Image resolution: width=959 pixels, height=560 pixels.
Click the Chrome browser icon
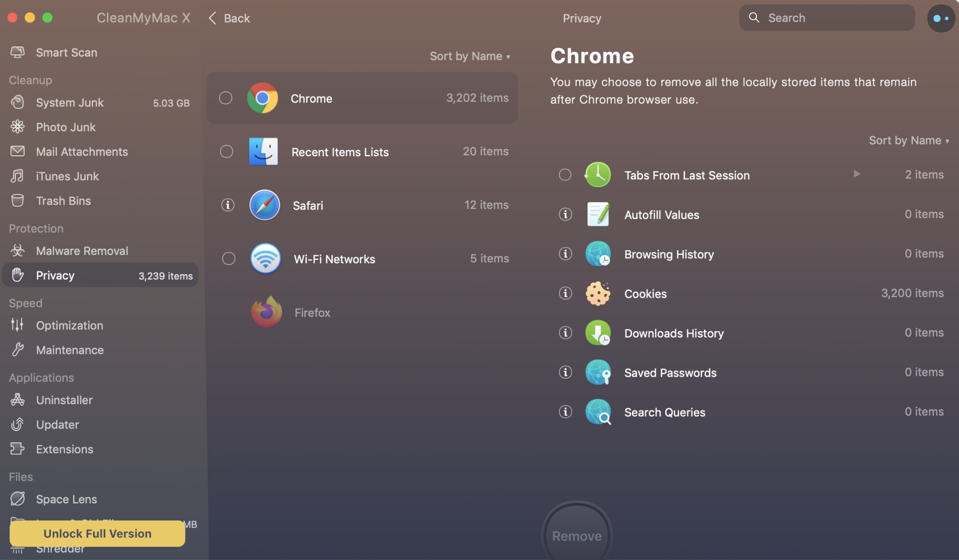point(262,98)
